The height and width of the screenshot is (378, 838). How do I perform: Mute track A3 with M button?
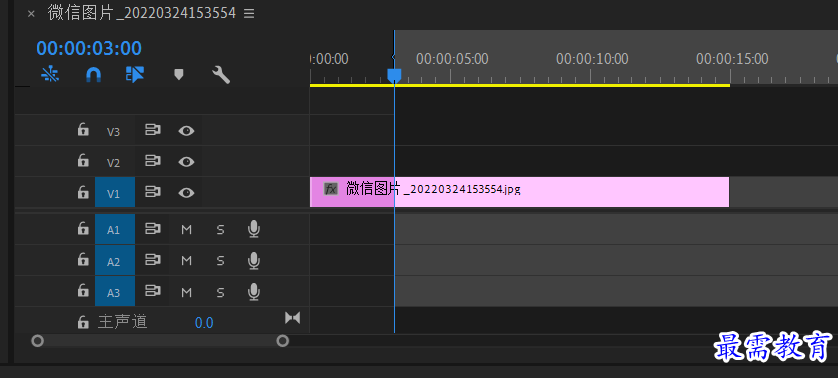click(186, 292)
